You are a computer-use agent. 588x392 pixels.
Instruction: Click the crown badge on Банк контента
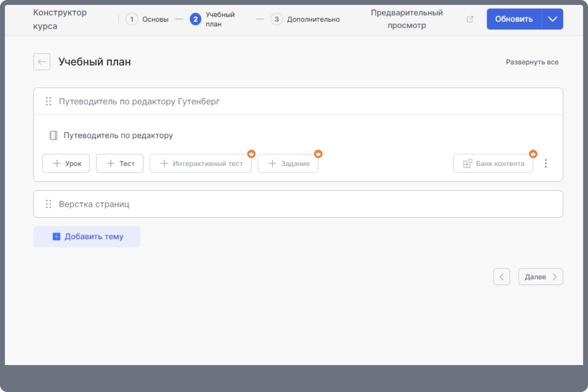pyautogui.click(x=533, y=154)
